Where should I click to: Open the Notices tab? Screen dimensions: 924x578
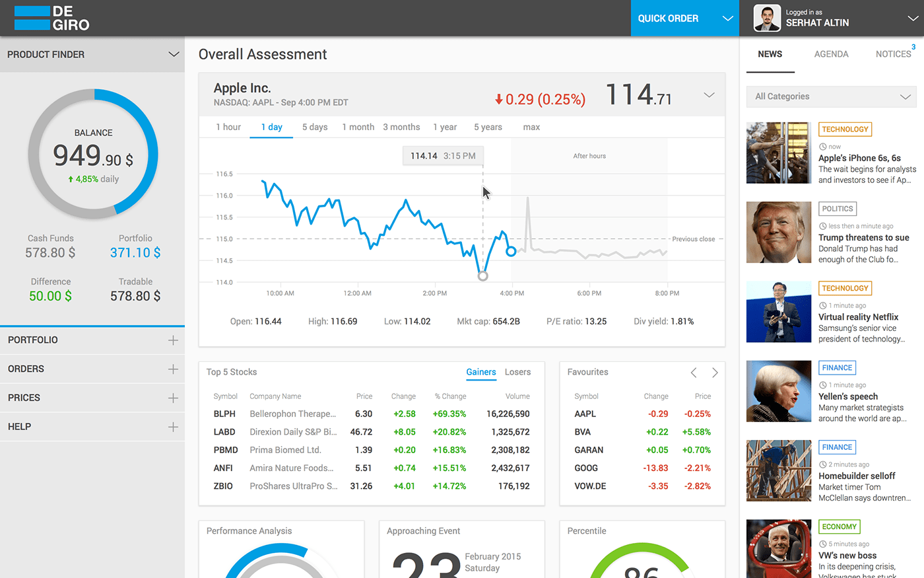coord(894,54)
